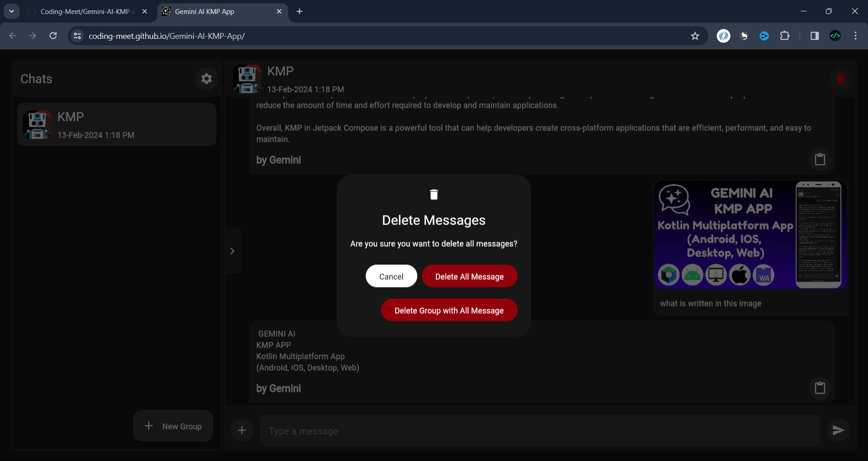
Task: Copy the Jetpack Compose reply via clipboard icon
Action: [820, 159]
